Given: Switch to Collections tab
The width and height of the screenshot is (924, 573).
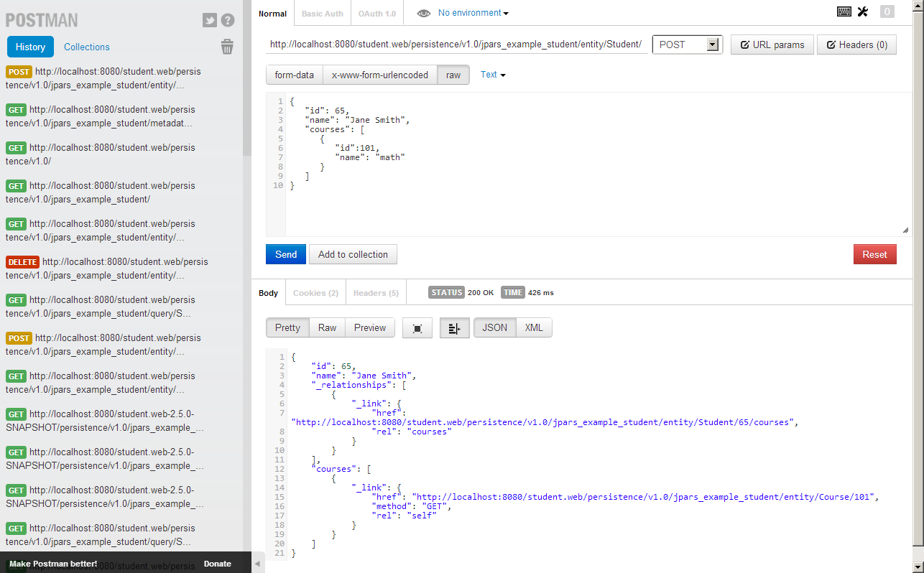Looking at the screenshot, I should click(87, 47).
